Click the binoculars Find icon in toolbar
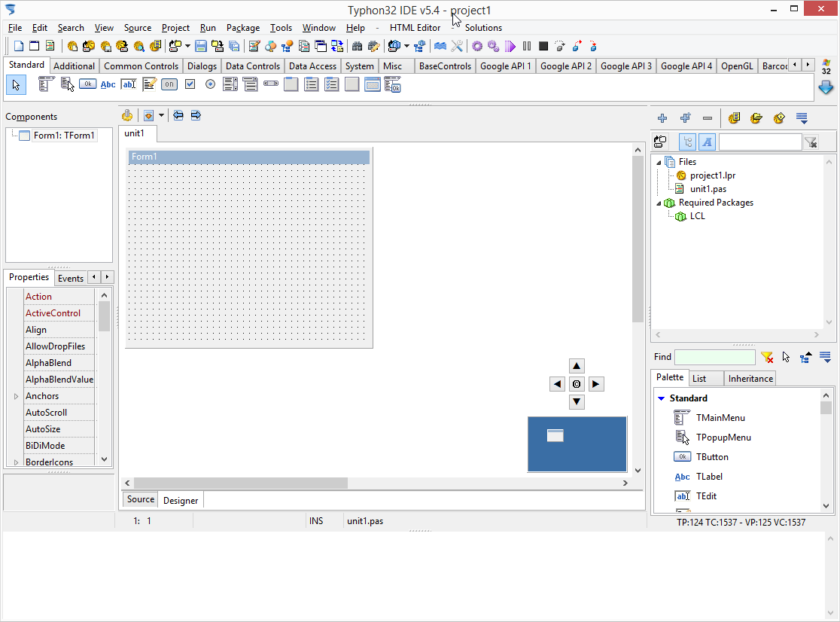840x622 pixels. [x=357, y=47]
